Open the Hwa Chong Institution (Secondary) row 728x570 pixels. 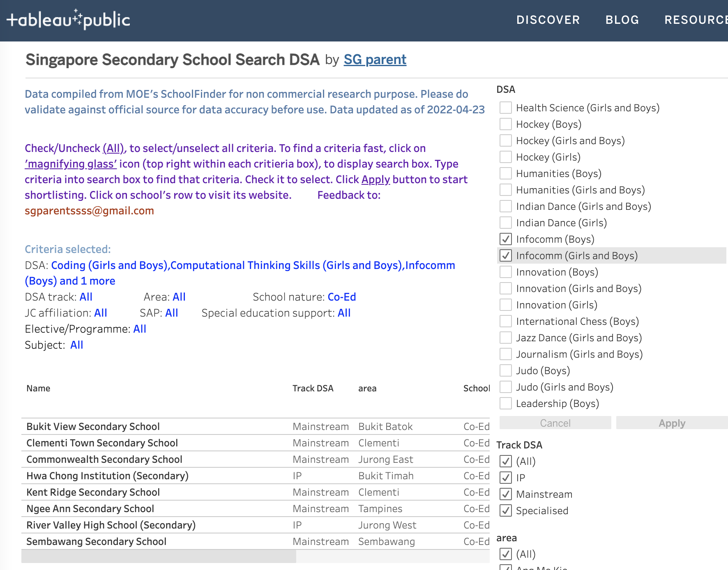tap(256, 476)
